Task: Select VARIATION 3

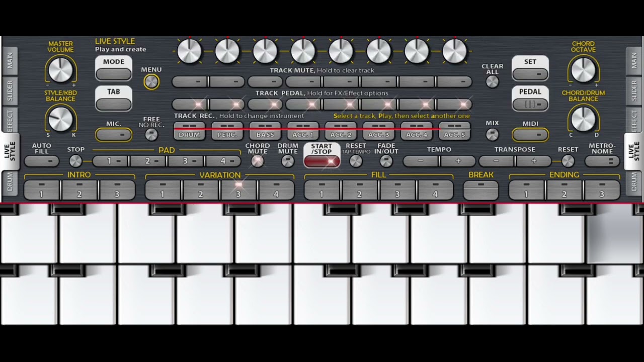Action: coord(238,190)
